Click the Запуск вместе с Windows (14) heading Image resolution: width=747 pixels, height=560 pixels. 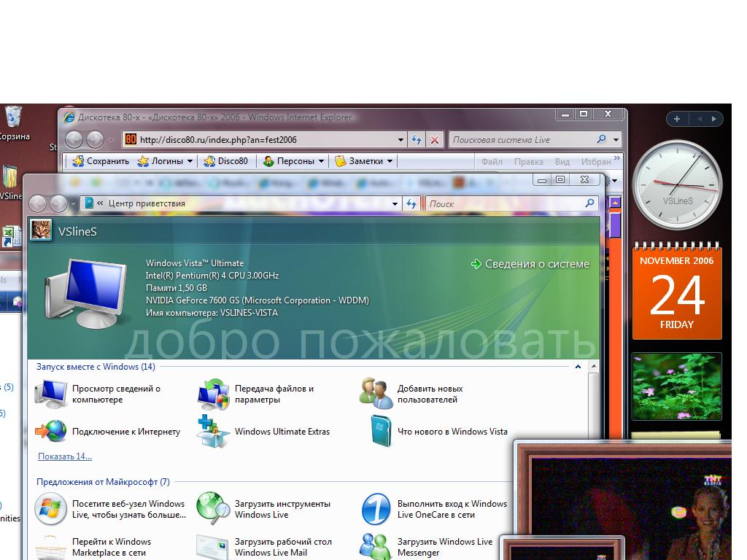pos(96,367)
